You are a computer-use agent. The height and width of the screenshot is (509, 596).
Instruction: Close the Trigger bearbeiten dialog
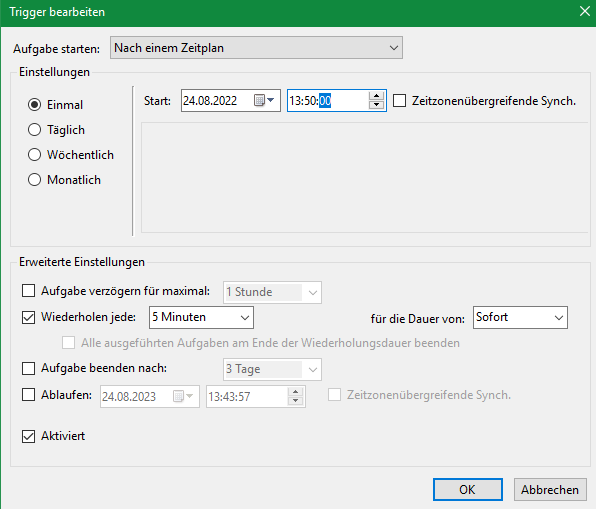click(585, 11)
